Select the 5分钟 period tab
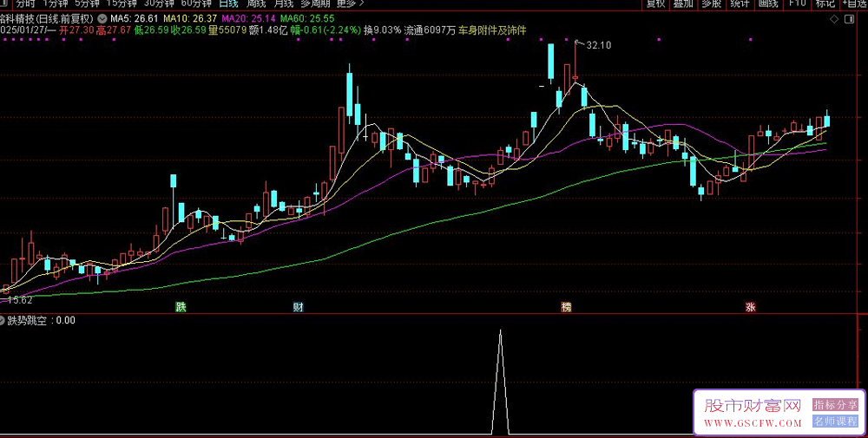 pos(87,3)
